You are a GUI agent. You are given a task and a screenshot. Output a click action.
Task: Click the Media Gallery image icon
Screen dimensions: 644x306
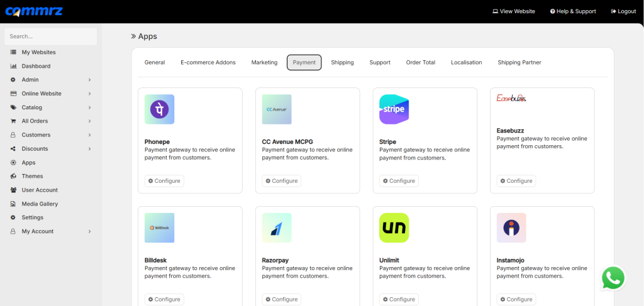(13, 204)
